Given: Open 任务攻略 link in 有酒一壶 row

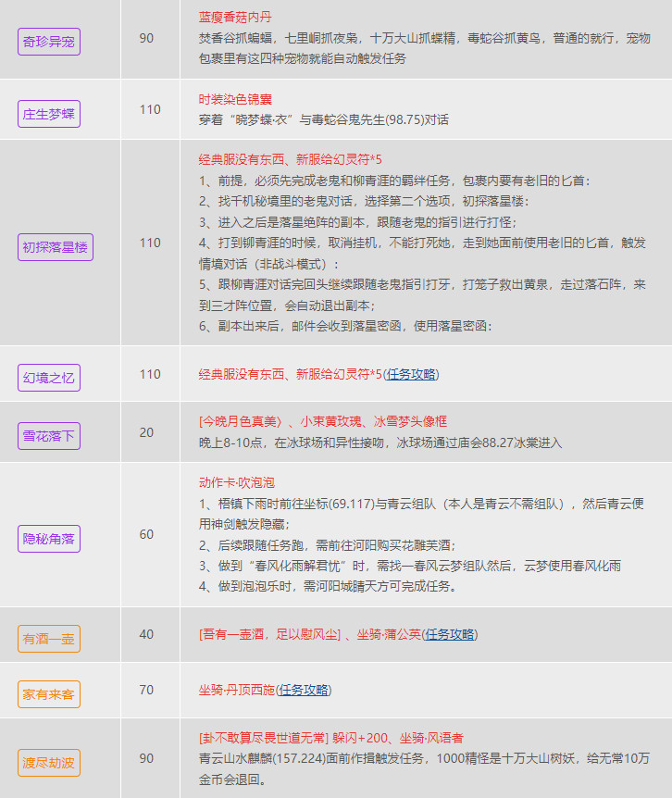Looking at the screenshot, I should point(450,635).
